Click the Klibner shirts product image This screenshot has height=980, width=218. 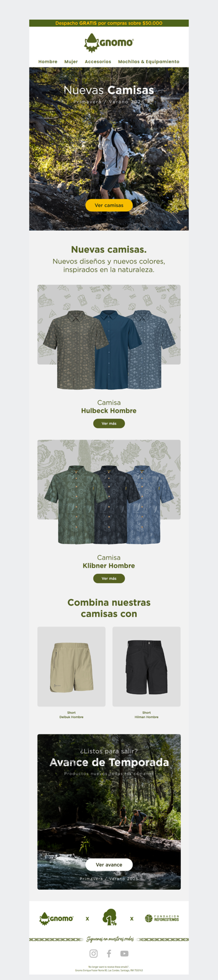pos(109,492)
